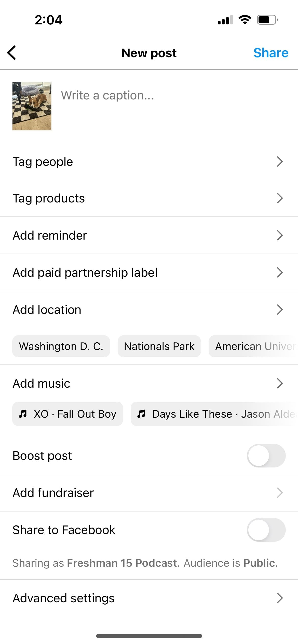Image resolution: width=298 pixels, height=644 pixels.
Task: Tap the Wi-Fi status icon
Action: click(245, 20)
